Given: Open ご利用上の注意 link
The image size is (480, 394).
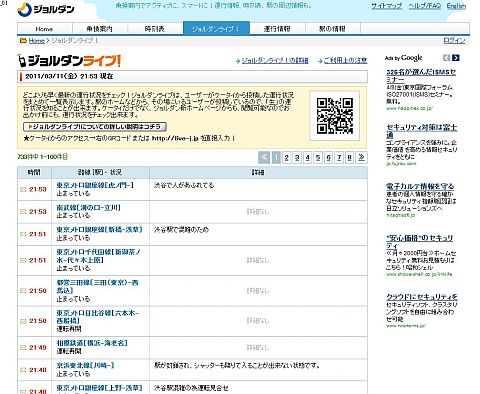Looking at the screenshot, I should click(345, 60).
